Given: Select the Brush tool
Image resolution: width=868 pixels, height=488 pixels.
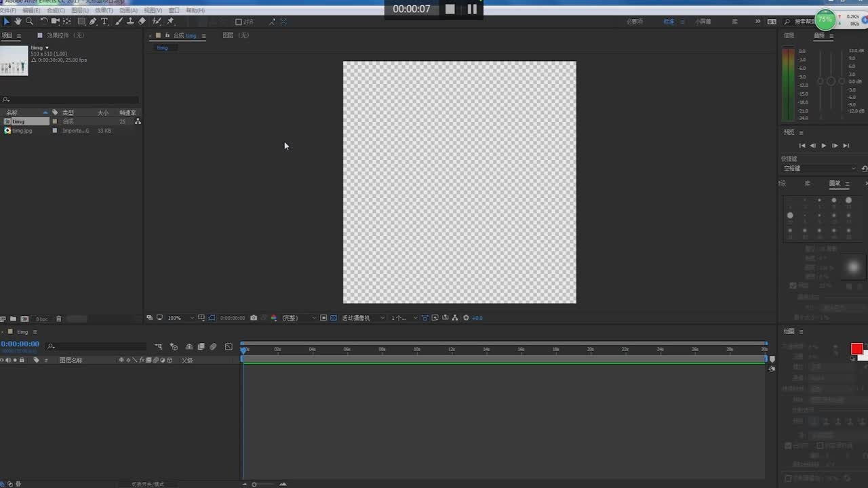Looking at the screenshot, I should click(x=119, y=22).
